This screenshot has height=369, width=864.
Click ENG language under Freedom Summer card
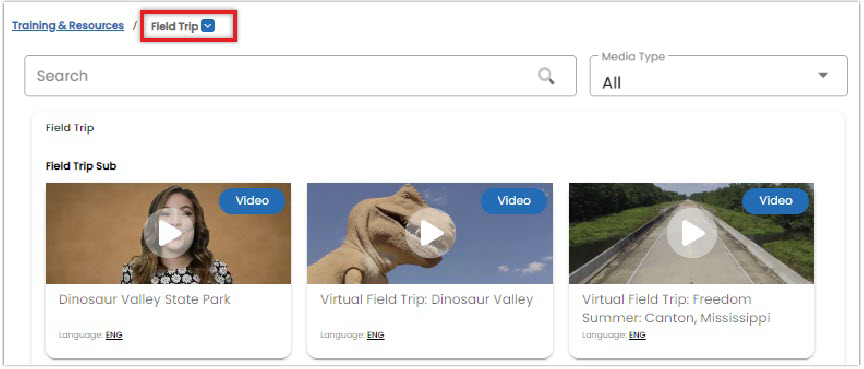(637, 335)
